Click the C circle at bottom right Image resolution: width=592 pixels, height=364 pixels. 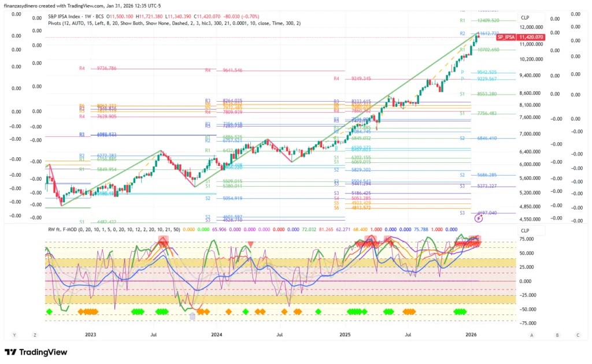[x=578, y=335]
